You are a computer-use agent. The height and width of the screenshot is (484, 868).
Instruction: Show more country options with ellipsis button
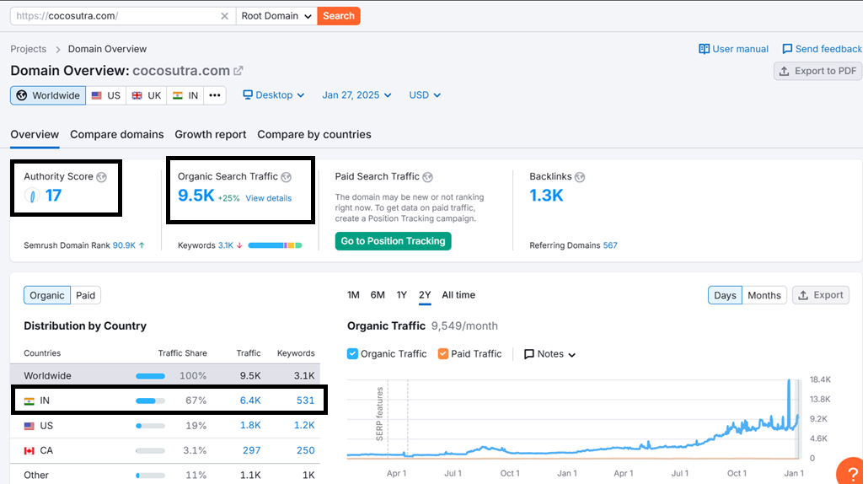click(215, 95)
